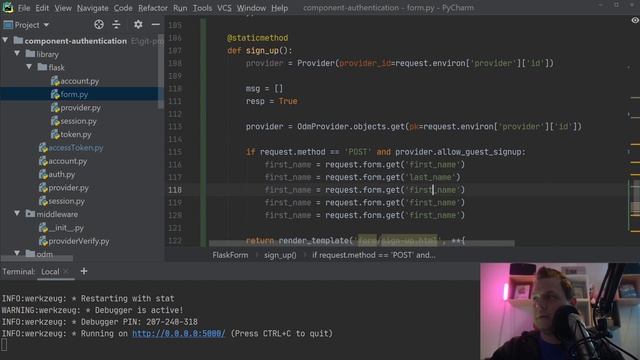This screenshot has height=360, width=640.
Task: Open the Tools menu
Action: (x=202, y=8)
